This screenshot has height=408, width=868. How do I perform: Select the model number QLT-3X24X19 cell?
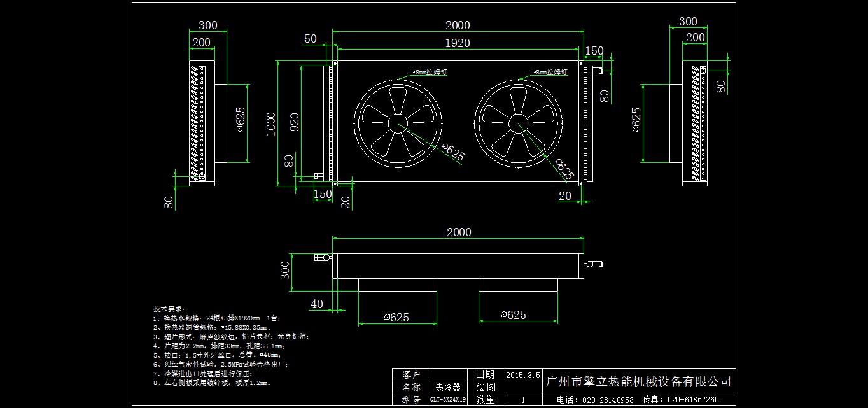pos(448,400)
